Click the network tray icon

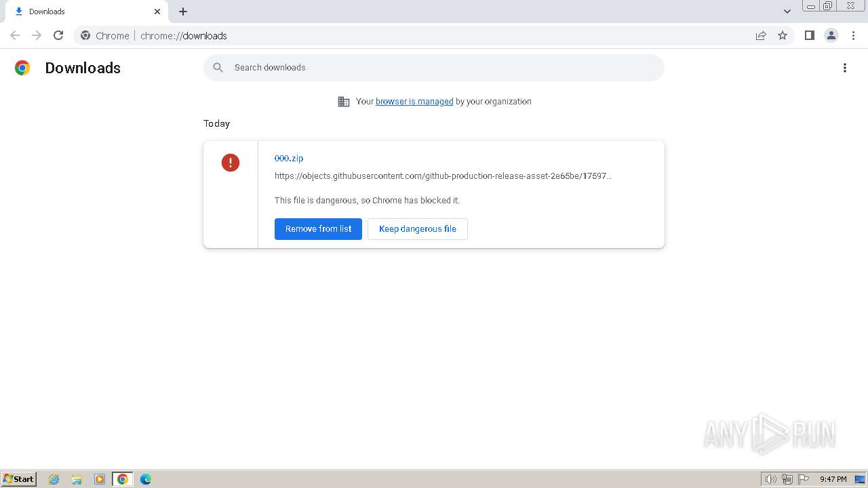(x=787, y=479)
